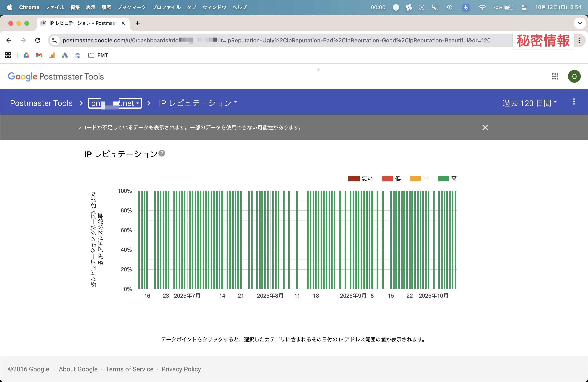Open Google Drive bookmark icon
588x382 pixels.
click(26, 55)
